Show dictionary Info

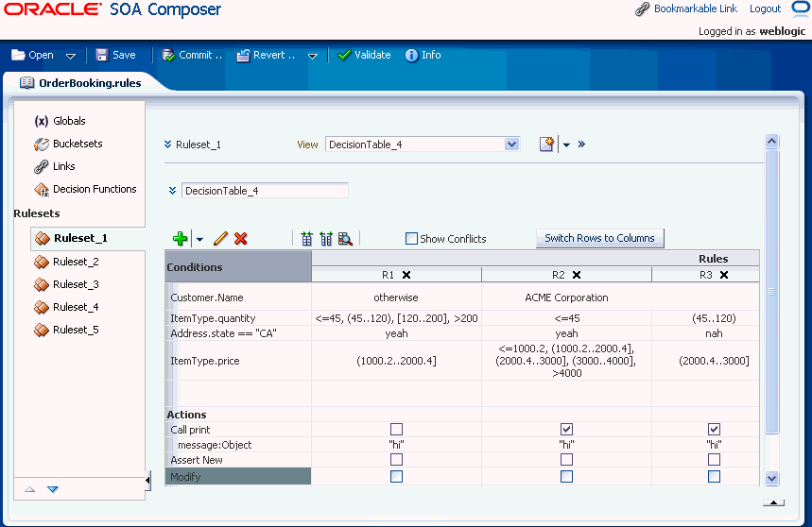pyautogui.click(x=423, y=55)
